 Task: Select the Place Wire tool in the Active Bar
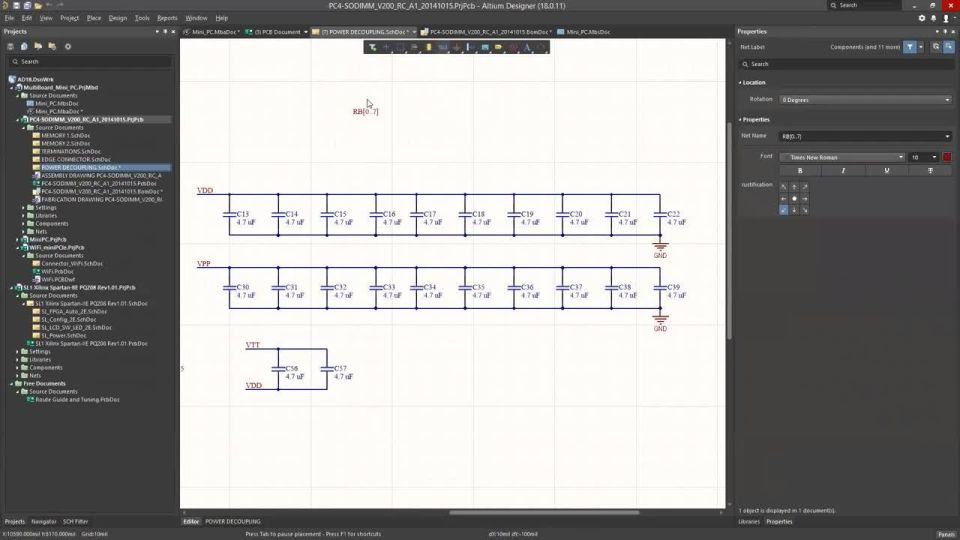click(x=443, y=47)
